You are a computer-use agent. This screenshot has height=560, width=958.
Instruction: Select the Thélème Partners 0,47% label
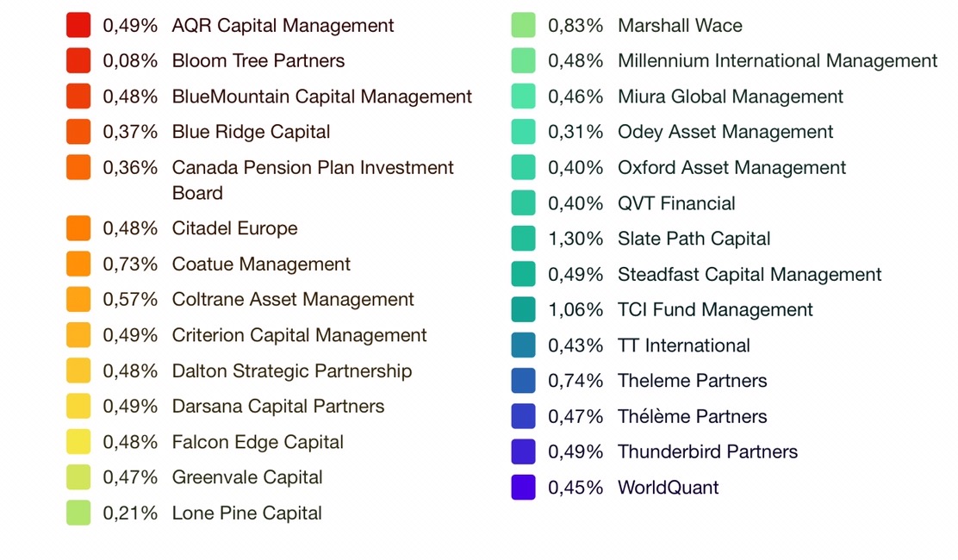pyautogui.click(x=692, y=417)
